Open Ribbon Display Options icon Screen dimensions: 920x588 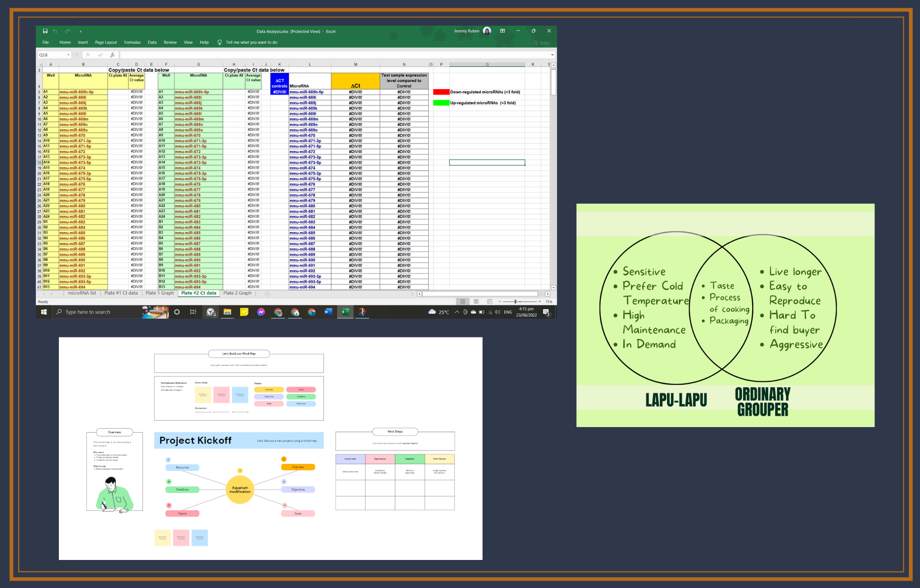(x=502, y=31)
